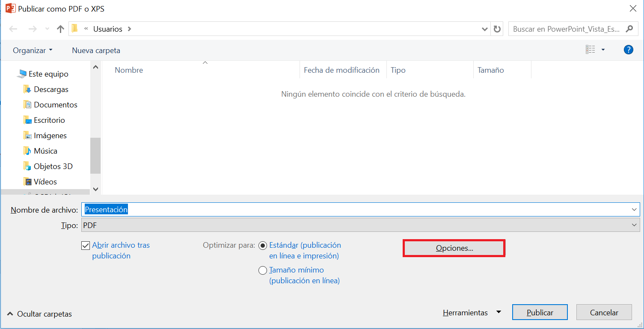
Task: Expand the chevron after Usuarios
Action: [130, 29]
